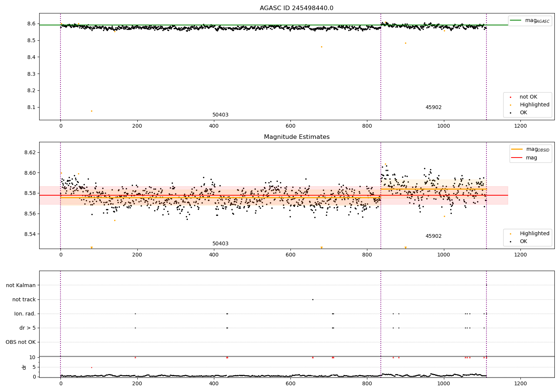The height and width of the screenshot is (392, 560).
Task: Select the mag AGASC legend entry
Action: point(530,21)
